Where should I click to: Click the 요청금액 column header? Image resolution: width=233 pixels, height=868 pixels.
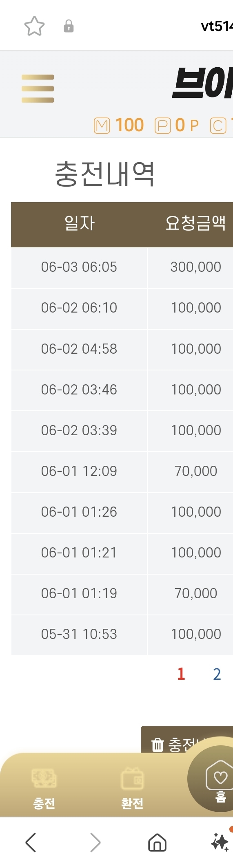pos(195,223)
